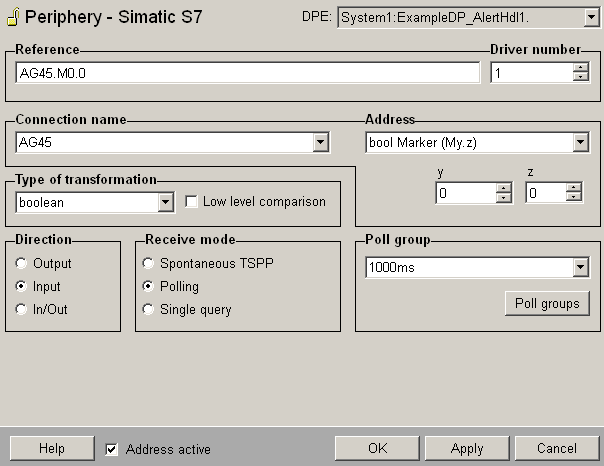Decrement the z address value
The height and width of the screenshot is (466, 604).
573,198
